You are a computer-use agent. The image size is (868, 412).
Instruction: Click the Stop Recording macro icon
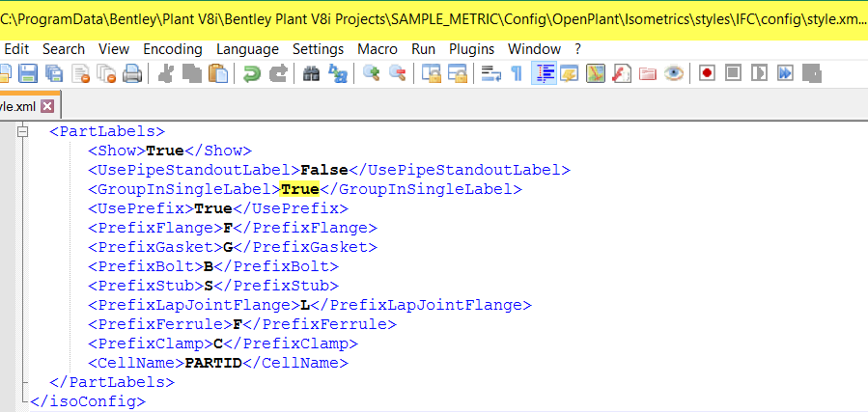[733, 73]
